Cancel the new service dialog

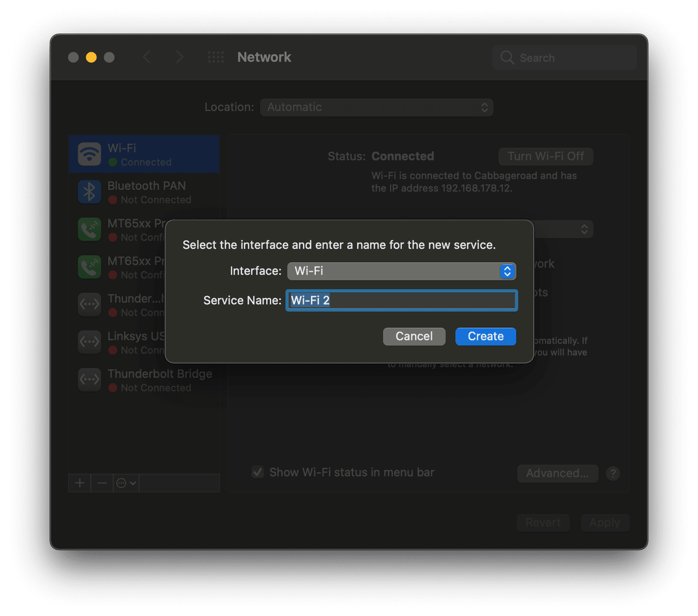pyautogui.click(x=414, y=336)
